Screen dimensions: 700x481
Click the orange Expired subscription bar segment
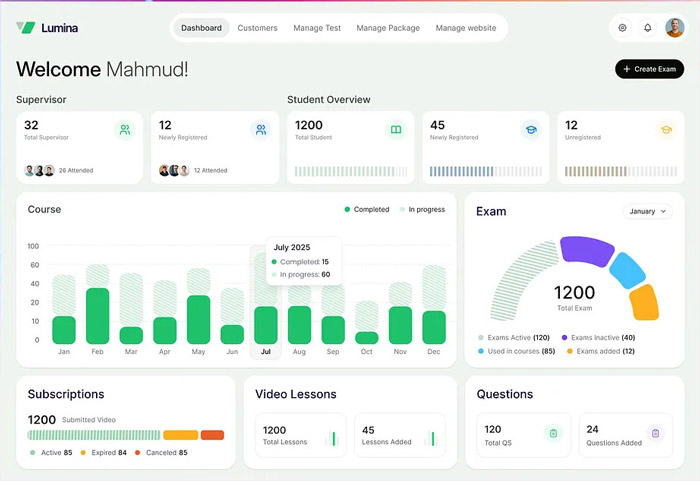pos(180,435)
